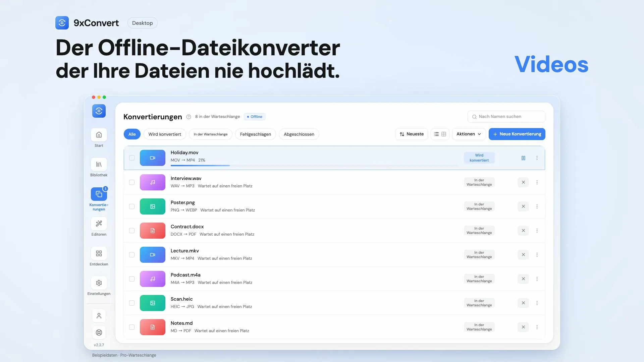Click the Notes.md file name

181,323
